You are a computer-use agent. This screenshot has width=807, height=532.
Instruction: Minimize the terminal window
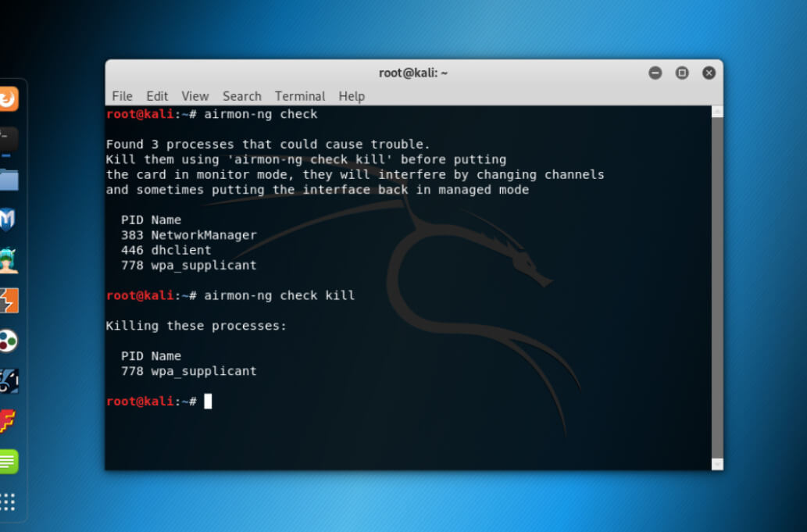[655, 73]
